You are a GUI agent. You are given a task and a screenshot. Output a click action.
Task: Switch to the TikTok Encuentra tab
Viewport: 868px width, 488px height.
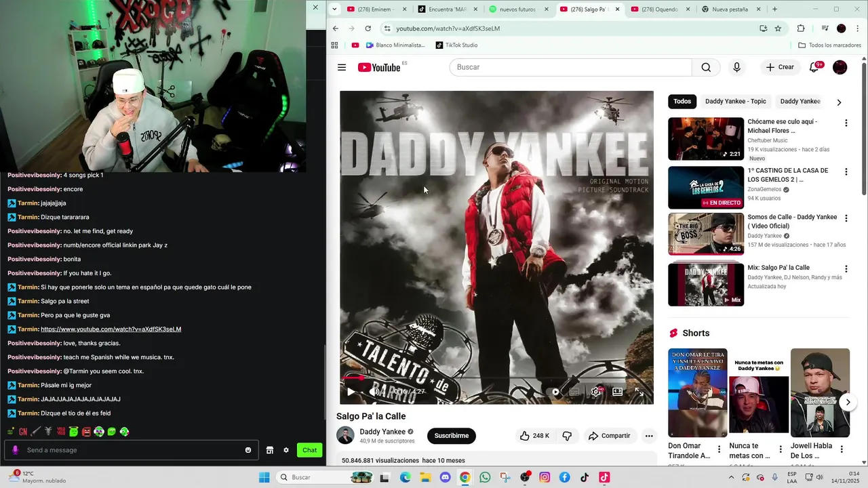tap(448, 9)
